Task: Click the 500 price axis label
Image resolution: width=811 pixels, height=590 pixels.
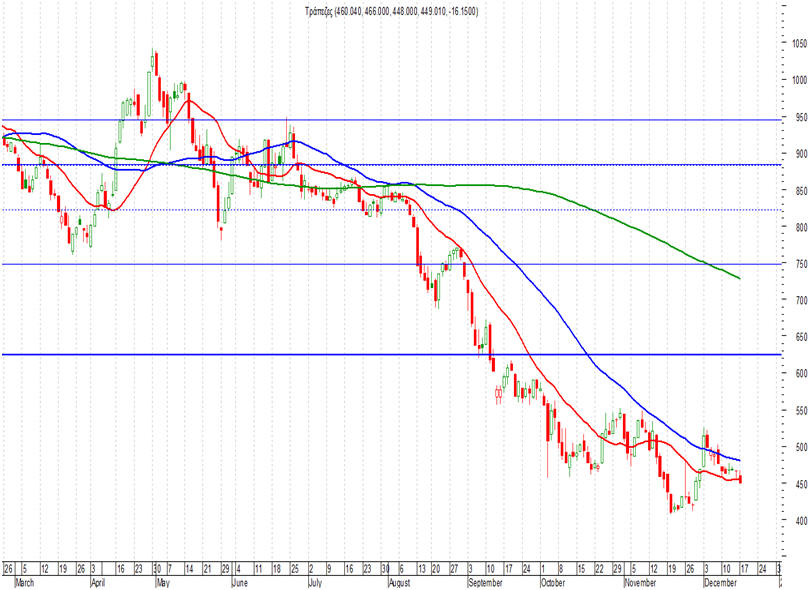Action: (801, 447)
